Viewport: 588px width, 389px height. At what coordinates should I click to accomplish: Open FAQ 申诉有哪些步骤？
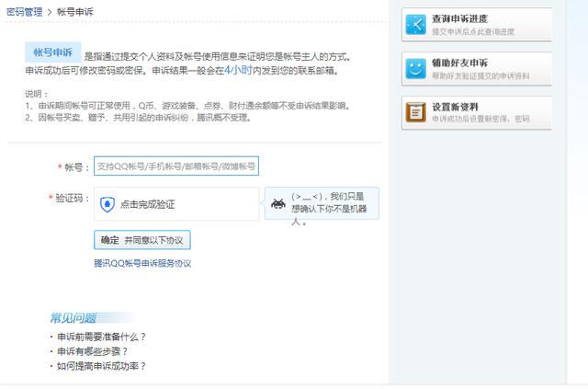tap(92, 351)
